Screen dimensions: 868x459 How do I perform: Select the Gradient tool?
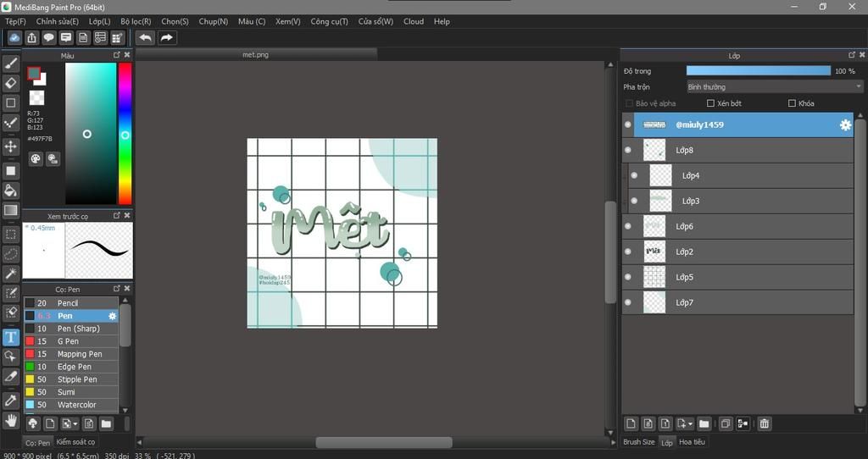(10, 210)
